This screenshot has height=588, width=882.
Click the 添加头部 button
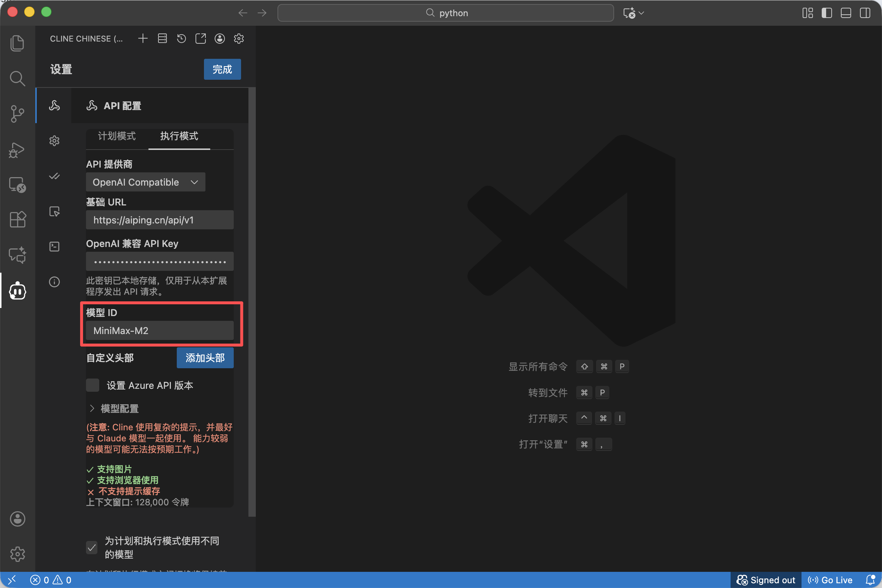click(205, 358)
